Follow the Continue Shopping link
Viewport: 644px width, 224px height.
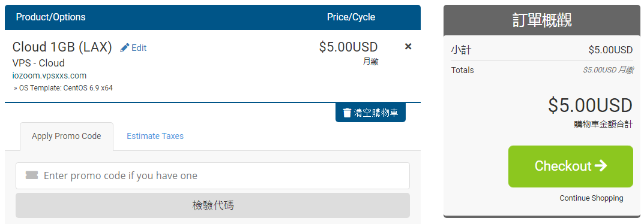click(x=591, y=198)
